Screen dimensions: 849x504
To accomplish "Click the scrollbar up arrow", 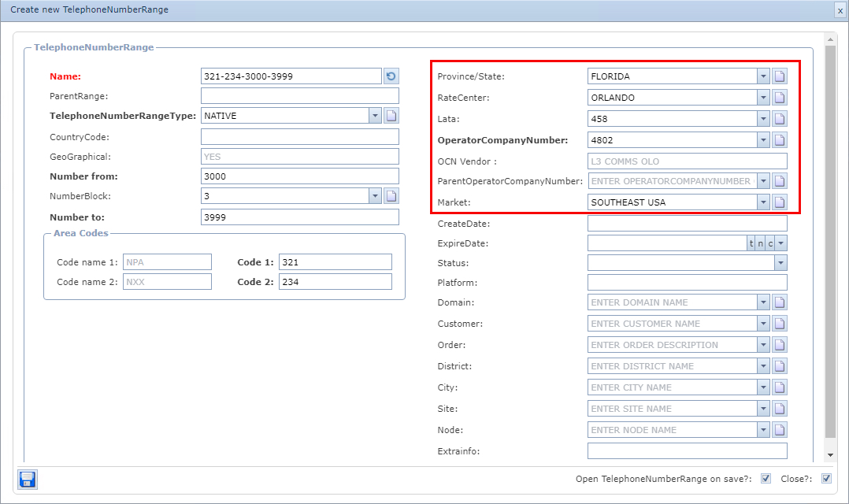I will point(830,39).
